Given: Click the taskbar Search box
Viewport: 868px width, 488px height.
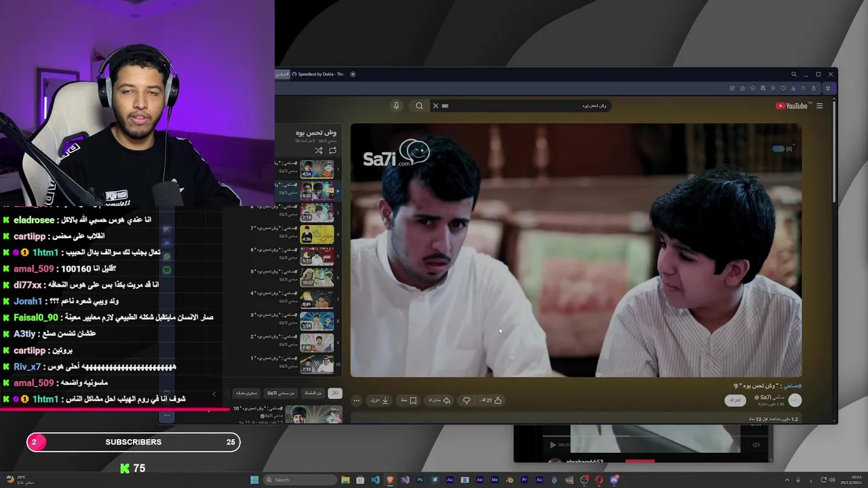Looking at the screenshot, I should tap(300, 480).
